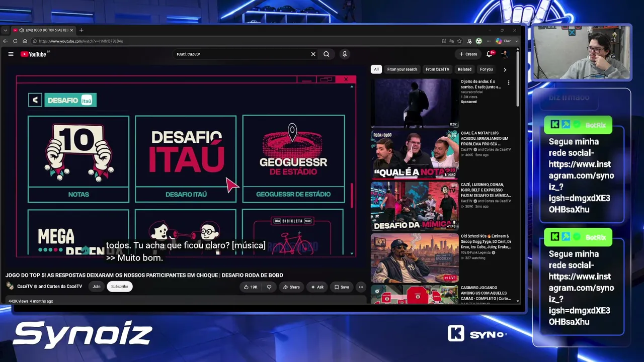Open a new browser tab
Screen dimensions: 644x362
[x=81, y=30]
